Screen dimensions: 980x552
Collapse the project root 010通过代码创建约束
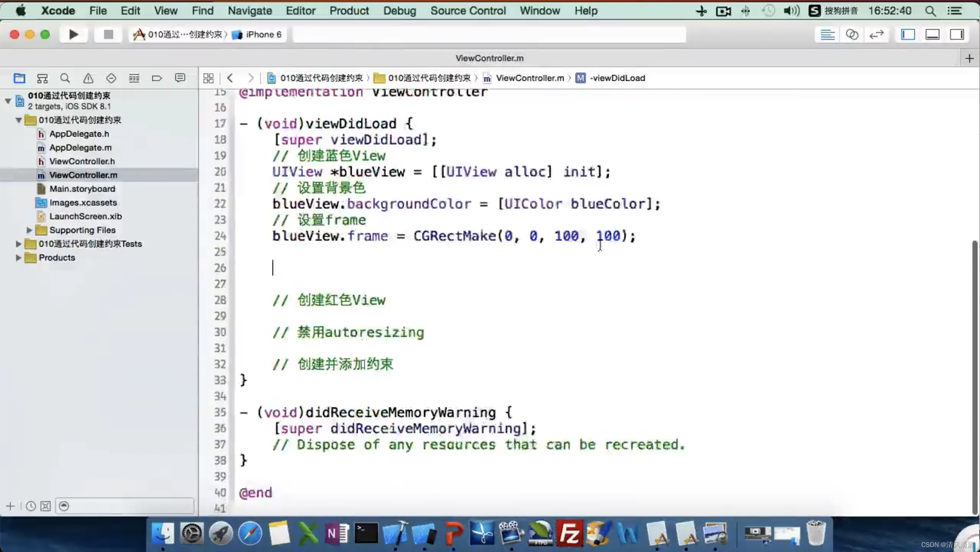pos(8,101)
